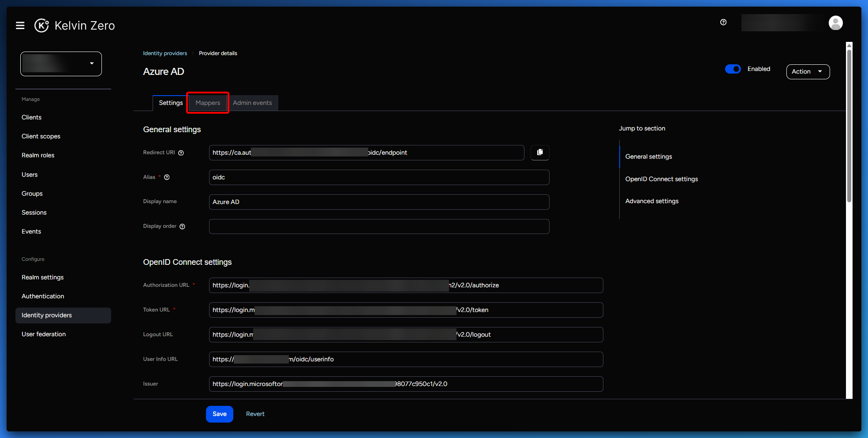Click the Revert link
The width and height of the screenshot is (868, 438).
(255, 414)
